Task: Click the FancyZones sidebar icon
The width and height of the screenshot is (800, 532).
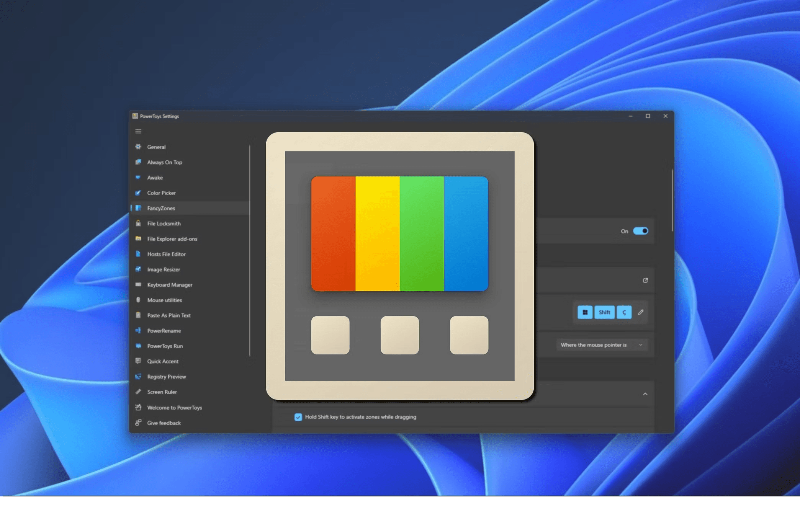Action: (138, 208)
